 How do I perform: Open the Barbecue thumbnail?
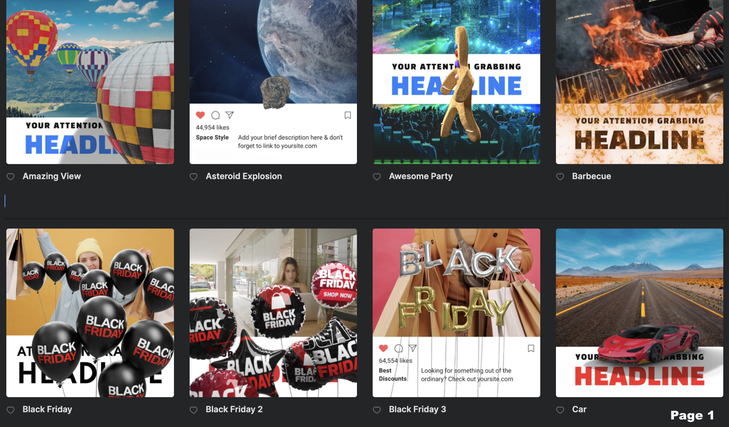[640, 82]
